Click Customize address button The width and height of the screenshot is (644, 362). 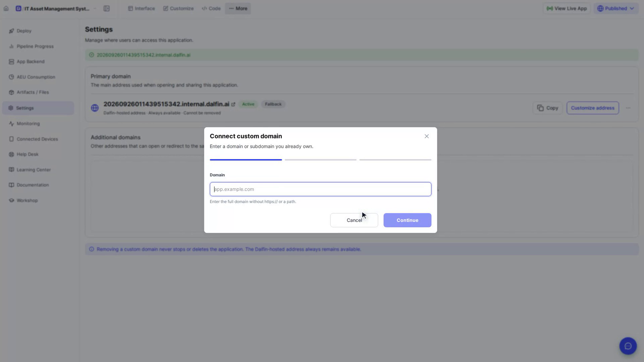coord(592,108)
